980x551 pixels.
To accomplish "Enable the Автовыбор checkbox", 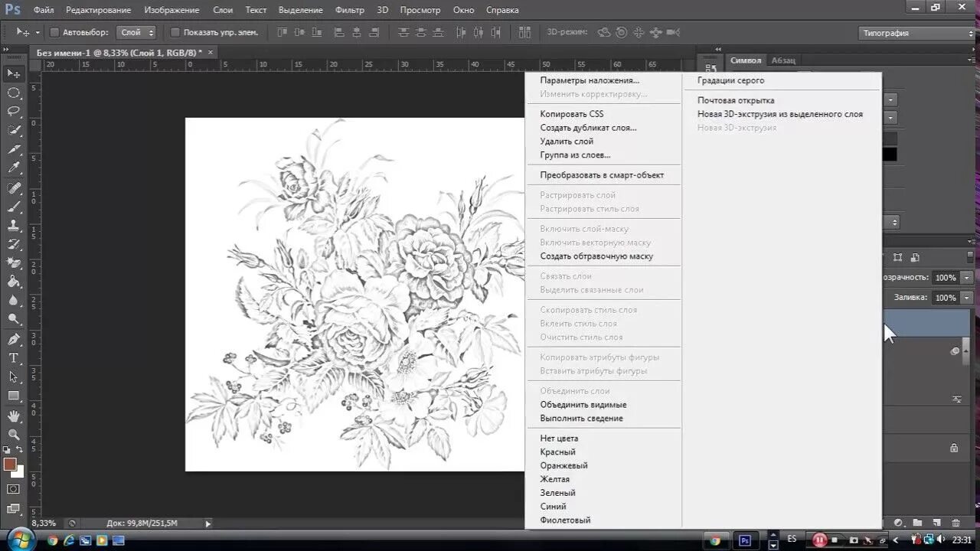I will coord(54,33).
